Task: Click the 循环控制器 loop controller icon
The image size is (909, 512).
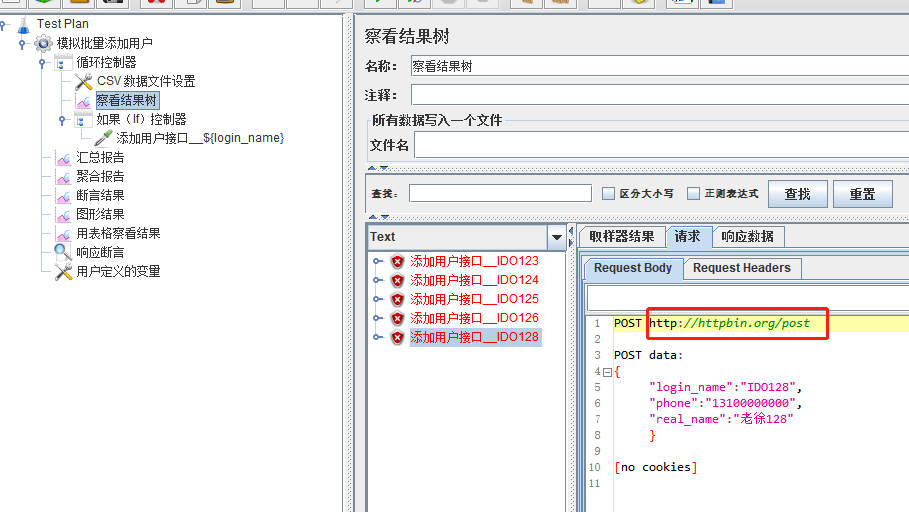Action: coord(63,63)
